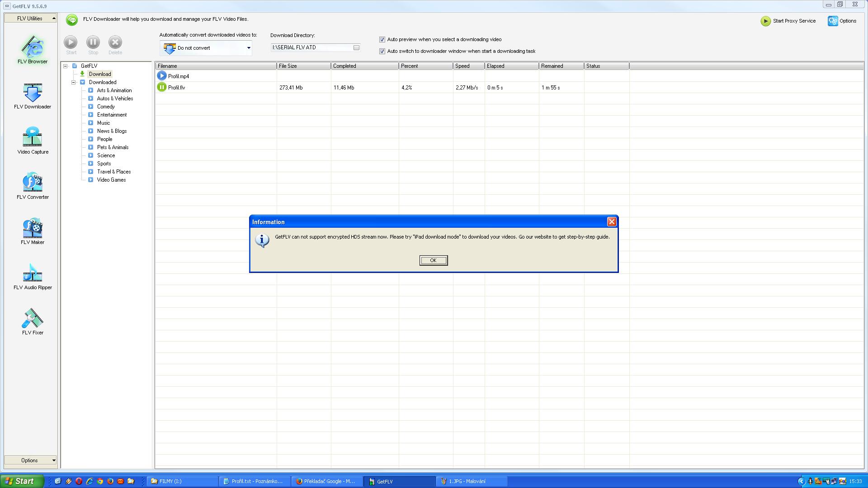Open the Windows Start menu

22,481
